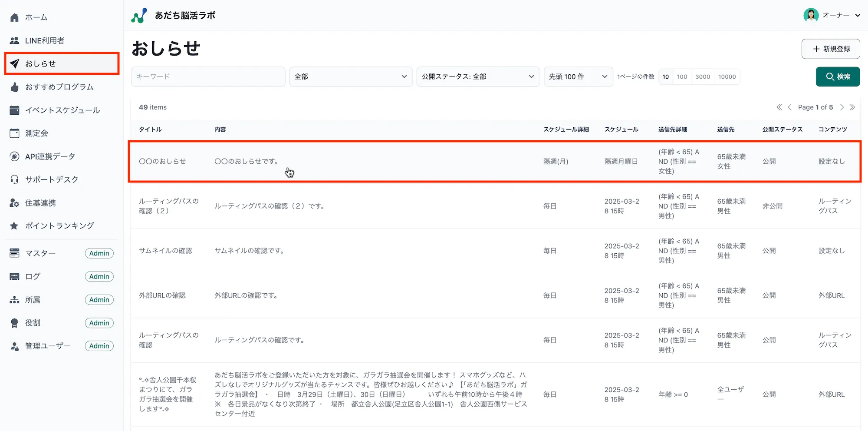Open the サポートデスク panel

point(52,179)
